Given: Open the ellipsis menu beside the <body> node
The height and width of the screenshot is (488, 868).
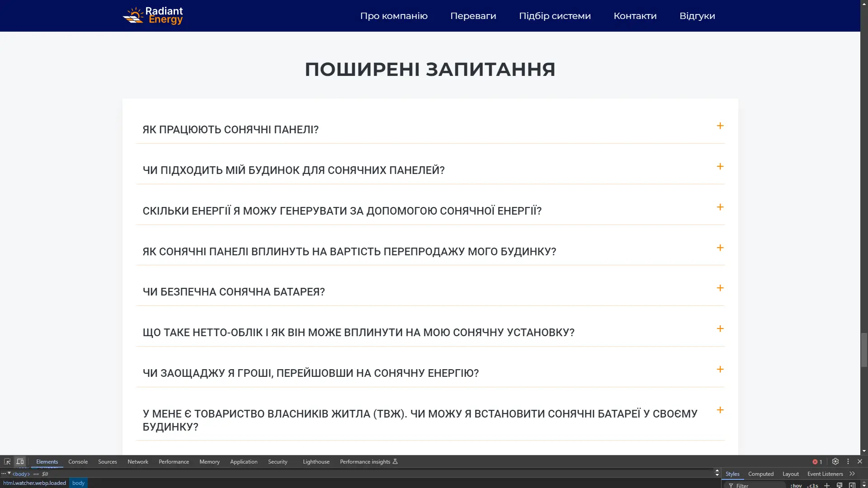Looking at the screenshot, I should (3, 474).
